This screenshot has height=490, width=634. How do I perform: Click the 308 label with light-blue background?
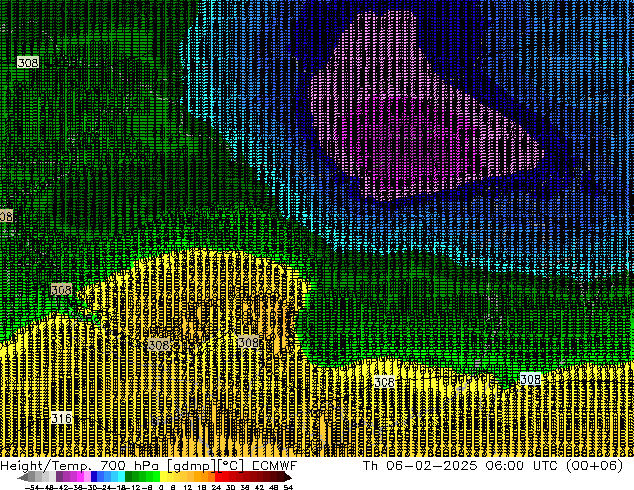(530, 379)
